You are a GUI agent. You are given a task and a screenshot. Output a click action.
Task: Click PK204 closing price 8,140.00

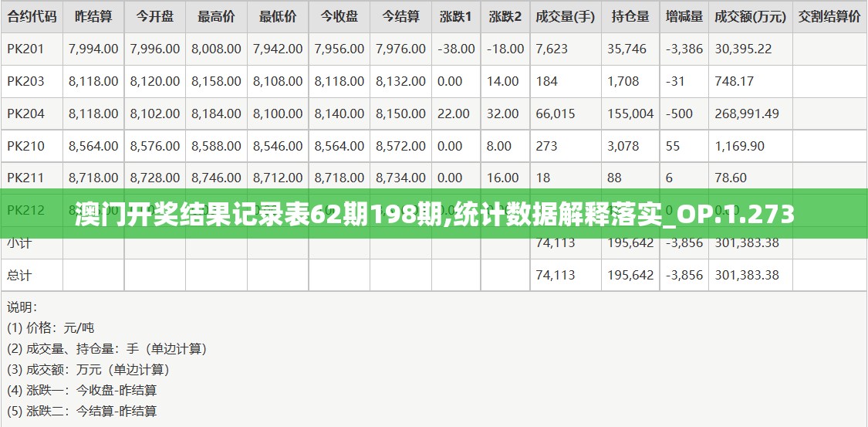pos(339,114)
